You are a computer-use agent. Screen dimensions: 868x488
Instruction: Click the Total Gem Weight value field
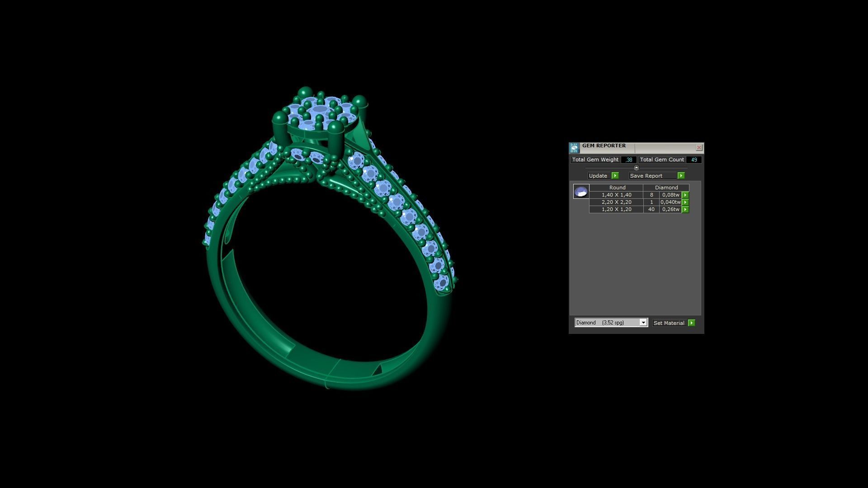click(629, 160)
